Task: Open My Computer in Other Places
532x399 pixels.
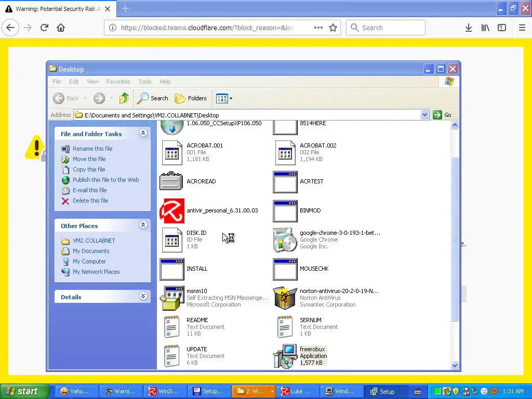Action: point(89,261)
